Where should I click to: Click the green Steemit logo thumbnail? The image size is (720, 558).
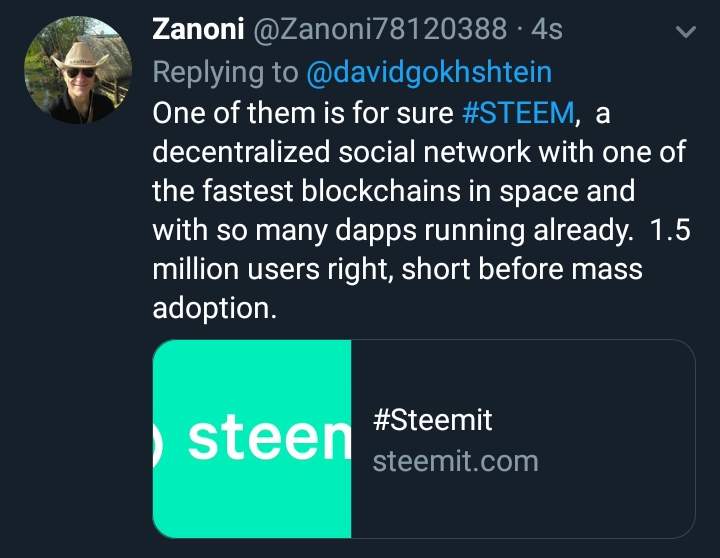(252, 439)
